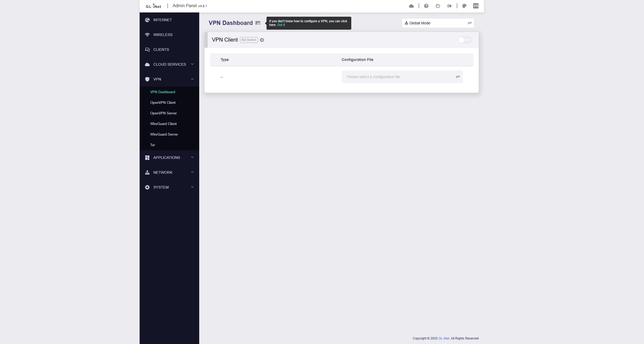The width and height of the screenshot is (644, 344).
Task: Go to the OpenVPN Server page
Action: click(163, 113)
